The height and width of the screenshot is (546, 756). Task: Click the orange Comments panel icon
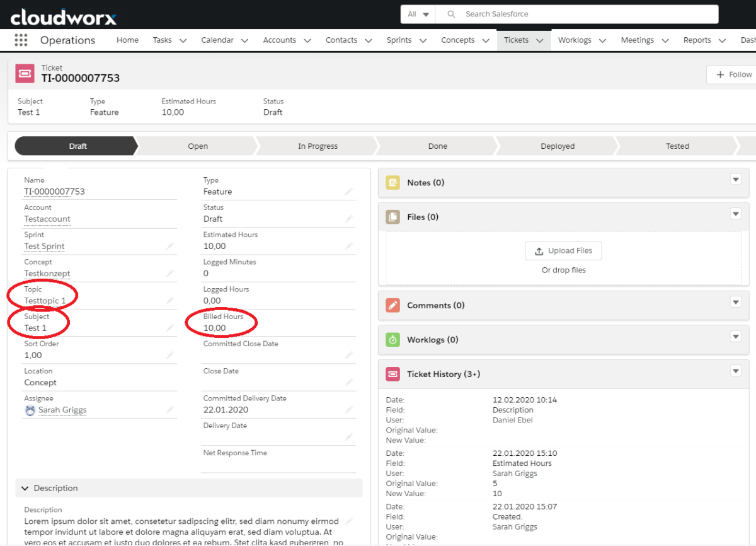tap(392, 305)
